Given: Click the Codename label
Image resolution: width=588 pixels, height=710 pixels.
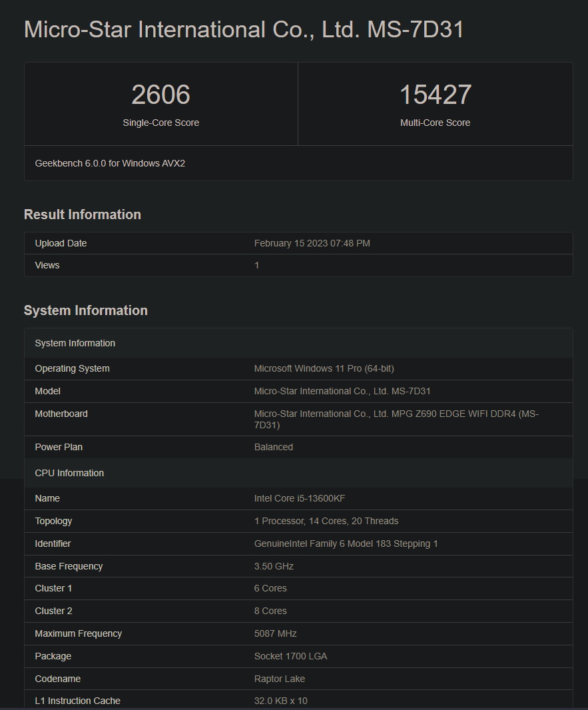Looking at the screenshot, I should click(x=58, y=679).
